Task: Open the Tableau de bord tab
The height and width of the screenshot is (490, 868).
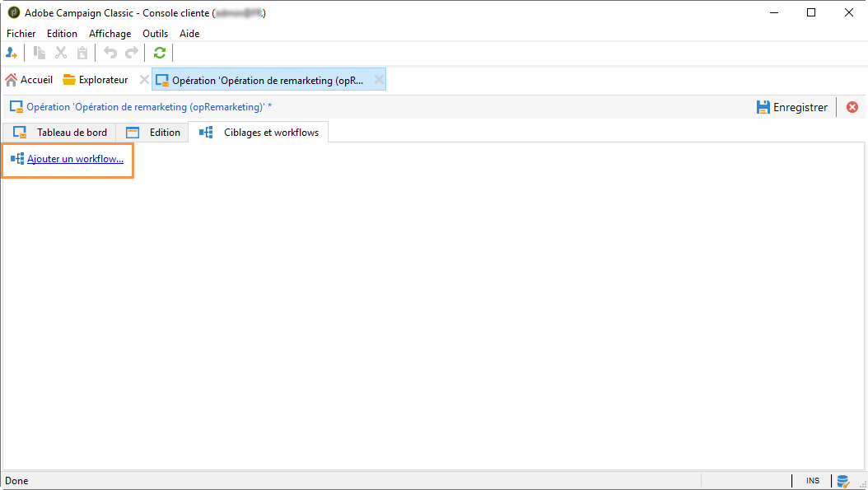Action: coord(60,133)
